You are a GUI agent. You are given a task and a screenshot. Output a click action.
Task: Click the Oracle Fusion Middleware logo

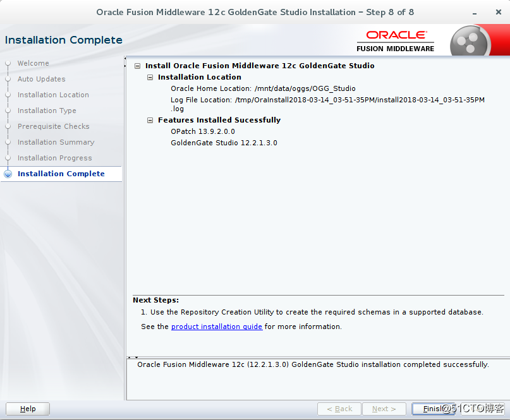click(x=396, y=41)
